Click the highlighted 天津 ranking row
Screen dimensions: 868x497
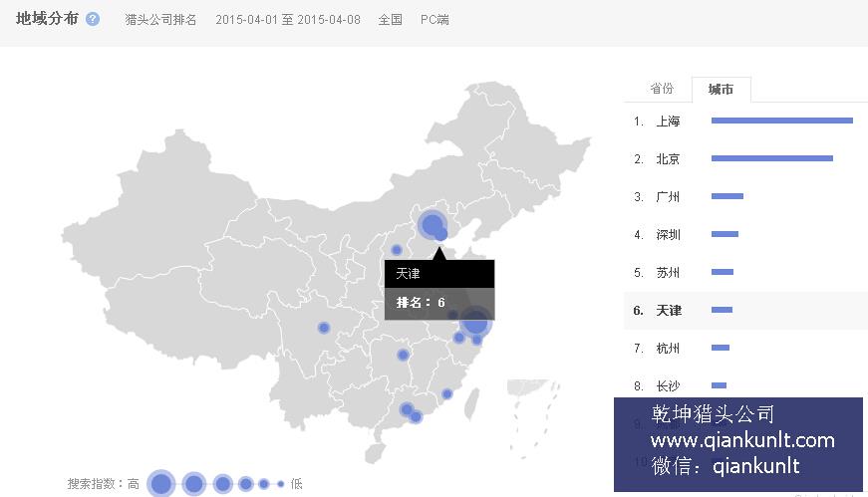669,311
